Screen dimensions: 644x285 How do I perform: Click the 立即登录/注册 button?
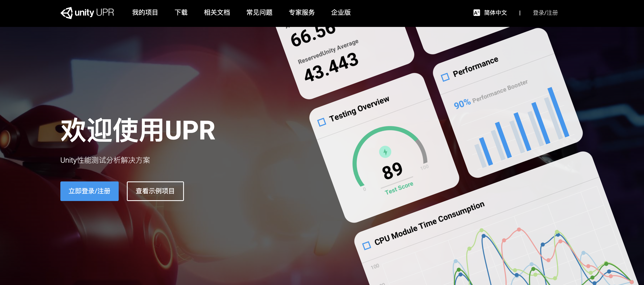89,191
